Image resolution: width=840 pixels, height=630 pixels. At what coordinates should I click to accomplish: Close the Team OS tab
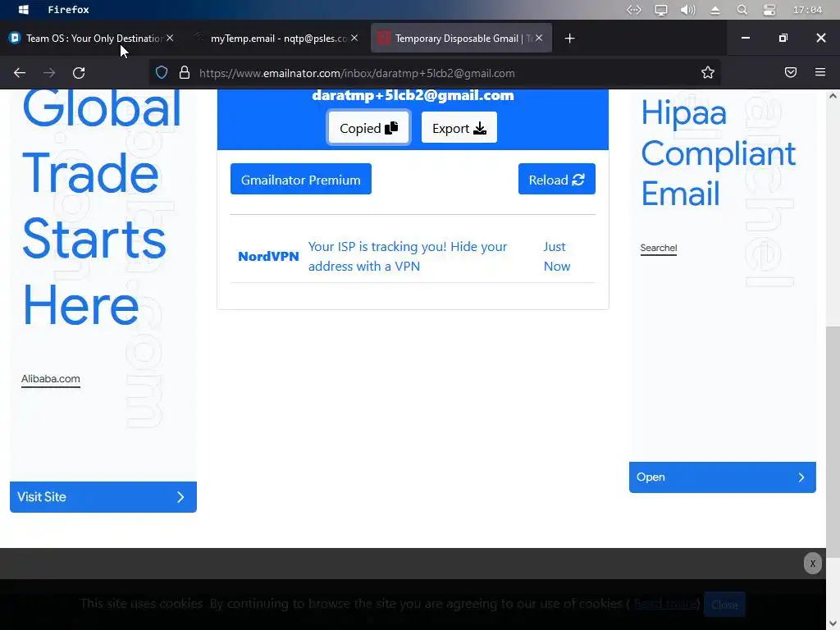(170, 38)
